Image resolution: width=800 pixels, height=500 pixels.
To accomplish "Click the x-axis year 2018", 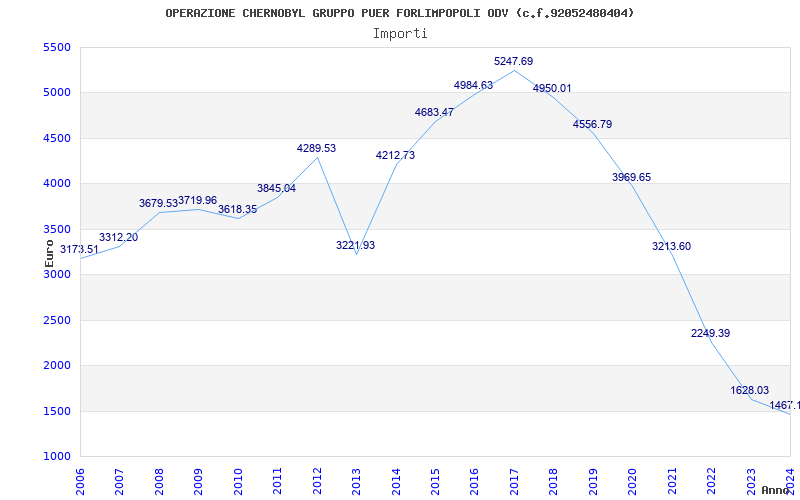I will [x=554, y=482].
